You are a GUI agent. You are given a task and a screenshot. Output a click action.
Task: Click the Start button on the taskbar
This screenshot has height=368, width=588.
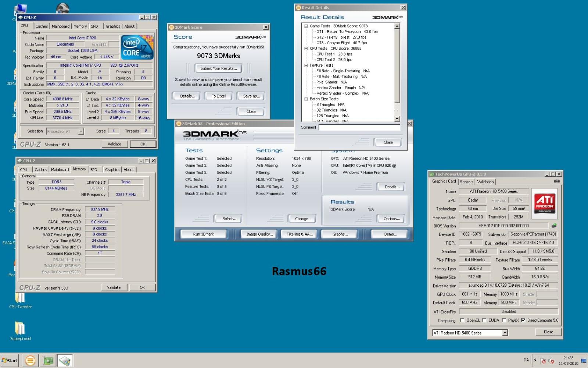(x=10, y=361)
